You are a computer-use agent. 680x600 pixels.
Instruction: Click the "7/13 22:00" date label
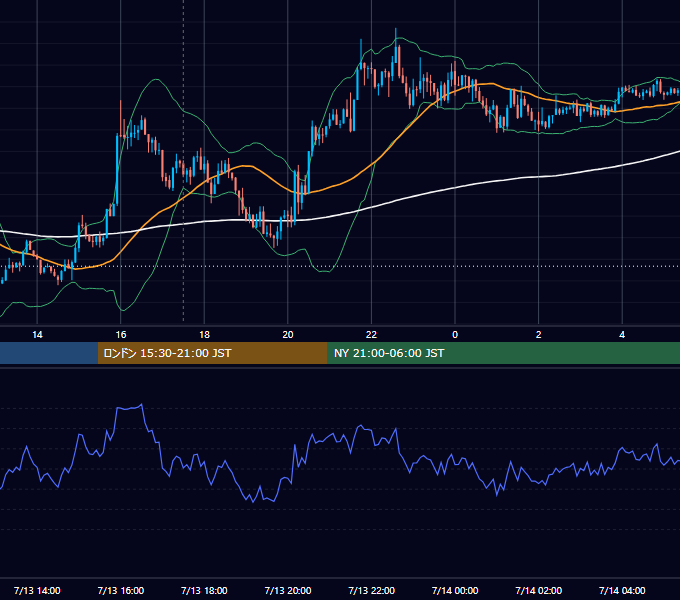point(372,590)
